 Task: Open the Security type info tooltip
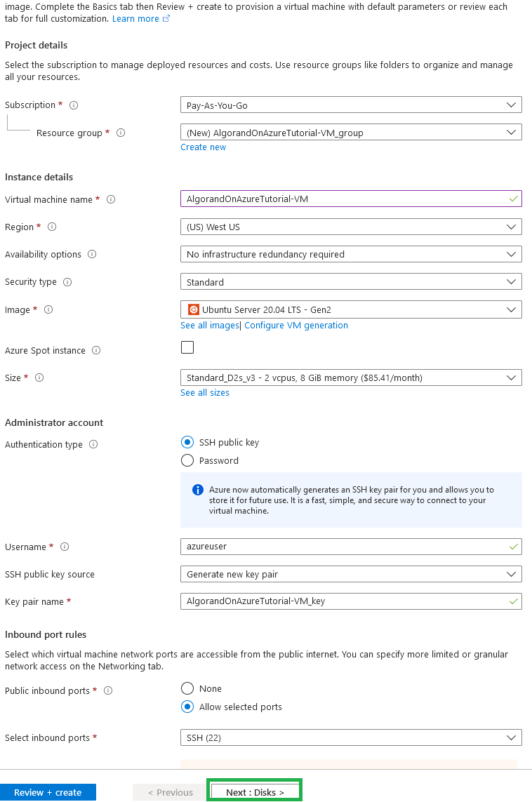tap(67, 282)
